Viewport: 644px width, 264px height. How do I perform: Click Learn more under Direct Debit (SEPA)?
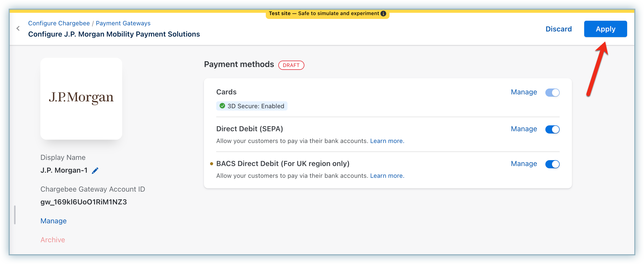tap(387, 141)
